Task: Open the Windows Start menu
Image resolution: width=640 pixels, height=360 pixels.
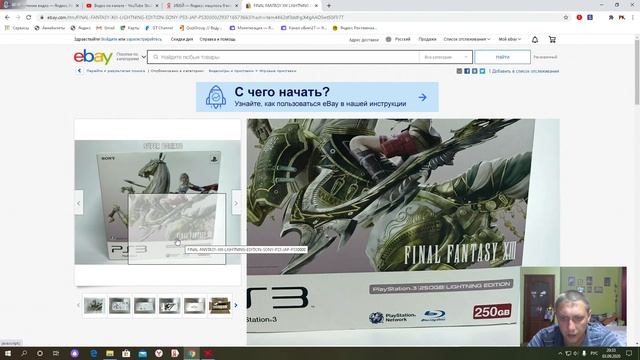Action: pos(7,353)
